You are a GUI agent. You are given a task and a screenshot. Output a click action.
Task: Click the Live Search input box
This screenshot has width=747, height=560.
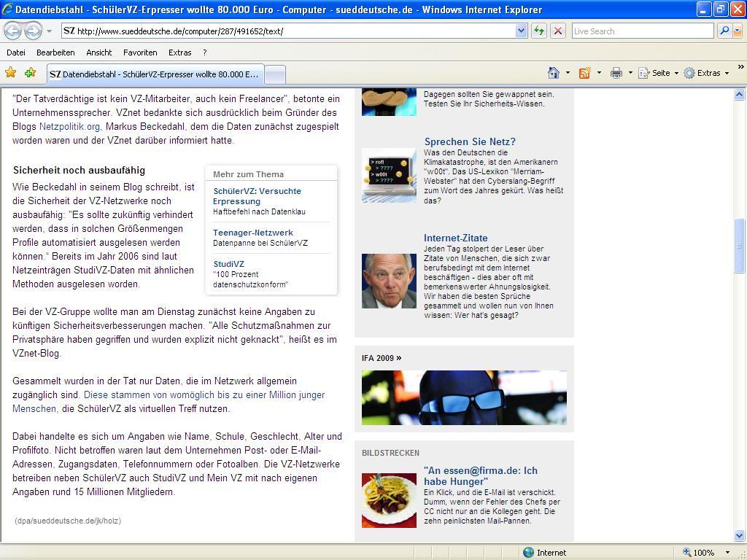pos(643,31)
